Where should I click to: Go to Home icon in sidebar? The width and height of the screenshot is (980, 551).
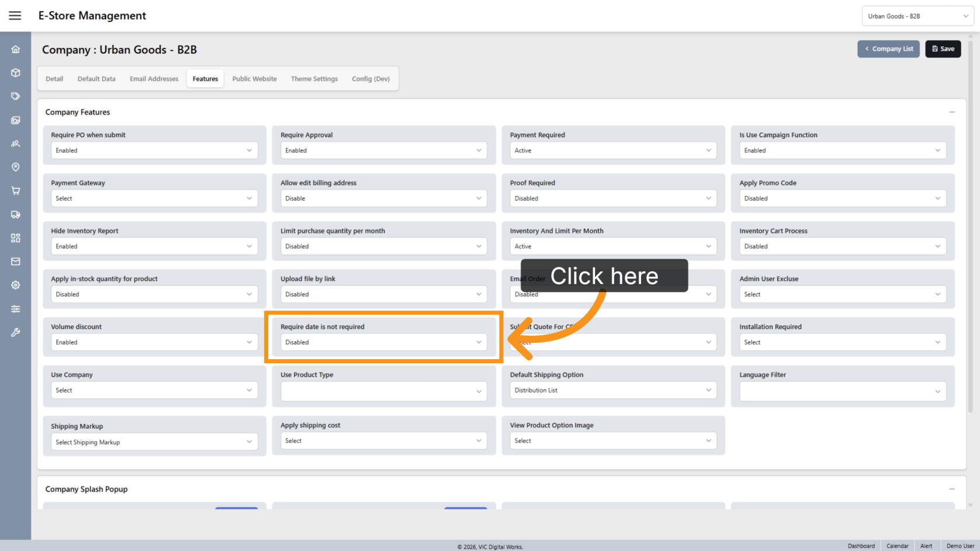click(x=16, y=49)
